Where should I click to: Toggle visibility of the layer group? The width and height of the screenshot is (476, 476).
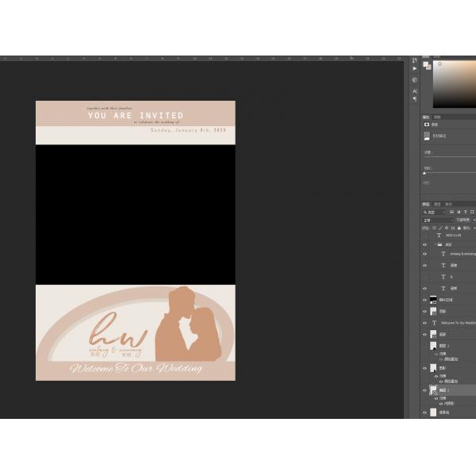[424, 245]
